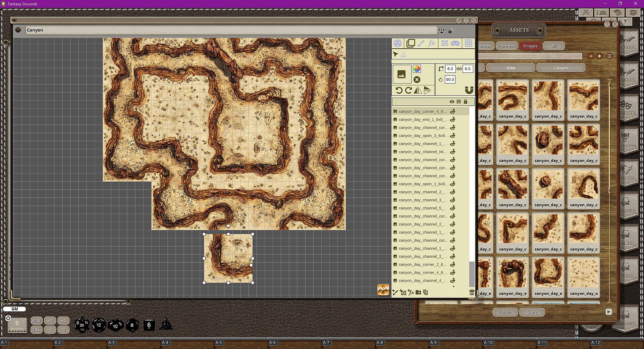This screenshot has width=644, height=349.
Task: Click the Folder button in Assets
Action: point(505,312)
